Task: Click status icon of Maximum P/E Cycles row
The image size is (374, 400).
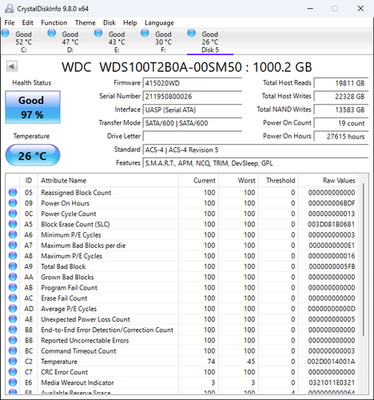Action: tap(13, 256)
